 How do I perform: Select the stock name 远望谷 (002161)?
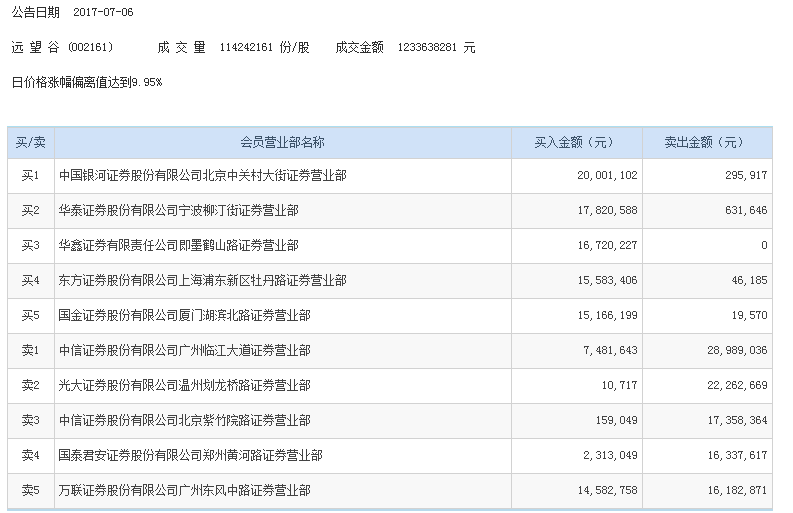click(x=62, y=48)
